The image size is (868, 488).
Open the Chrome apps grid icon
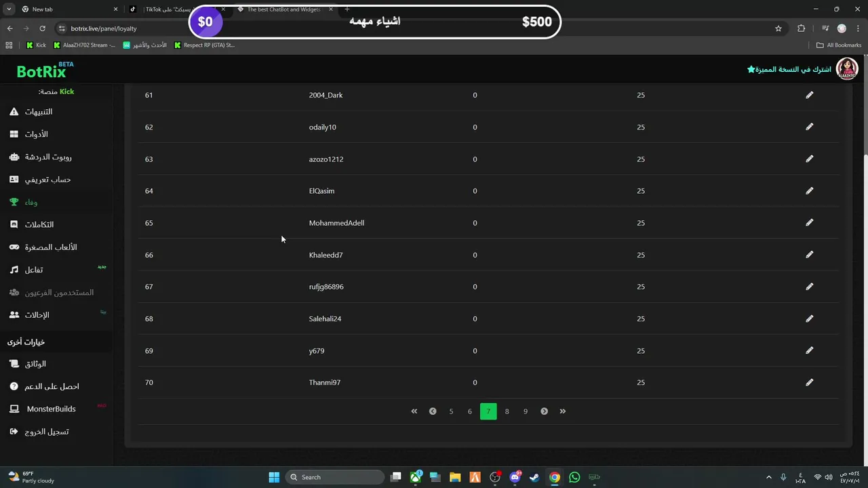(9, 45)
